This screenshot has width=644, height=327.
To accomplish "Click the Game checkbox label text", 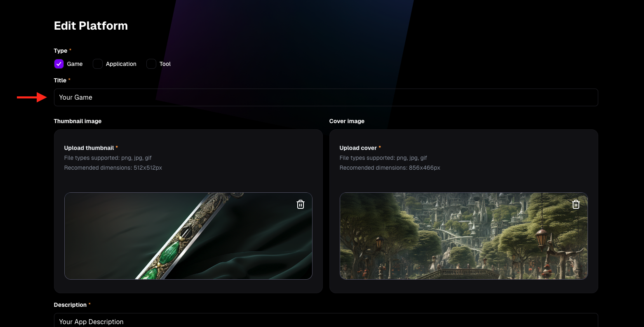I will click(75, 64).
